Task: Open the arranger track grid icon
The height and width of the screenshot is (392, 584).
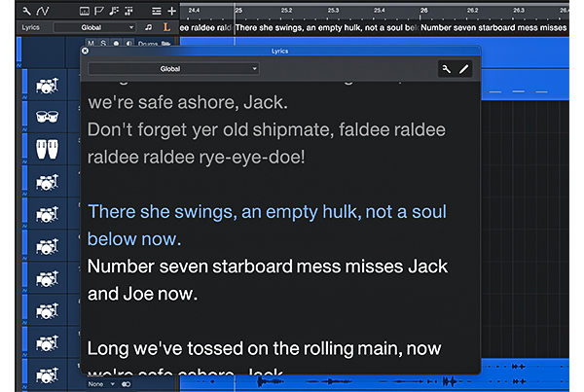Action: [x=128, y=11]
